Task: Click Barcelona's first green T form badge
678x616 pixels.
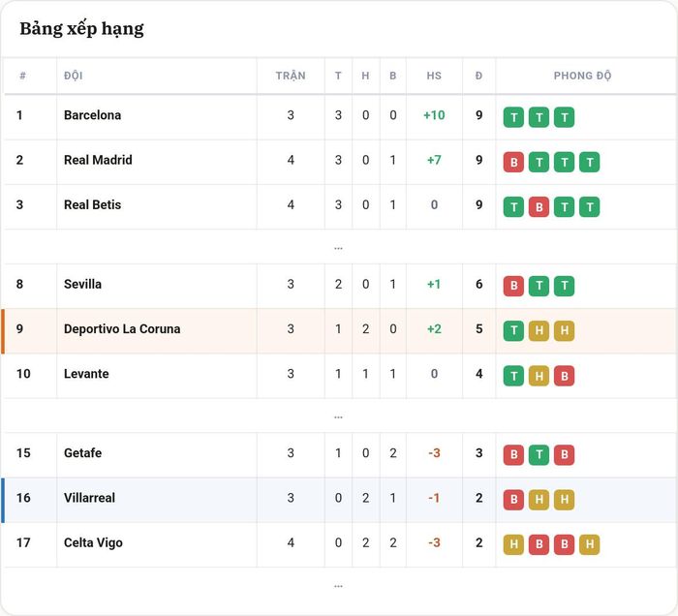Action: pos(513,117)
